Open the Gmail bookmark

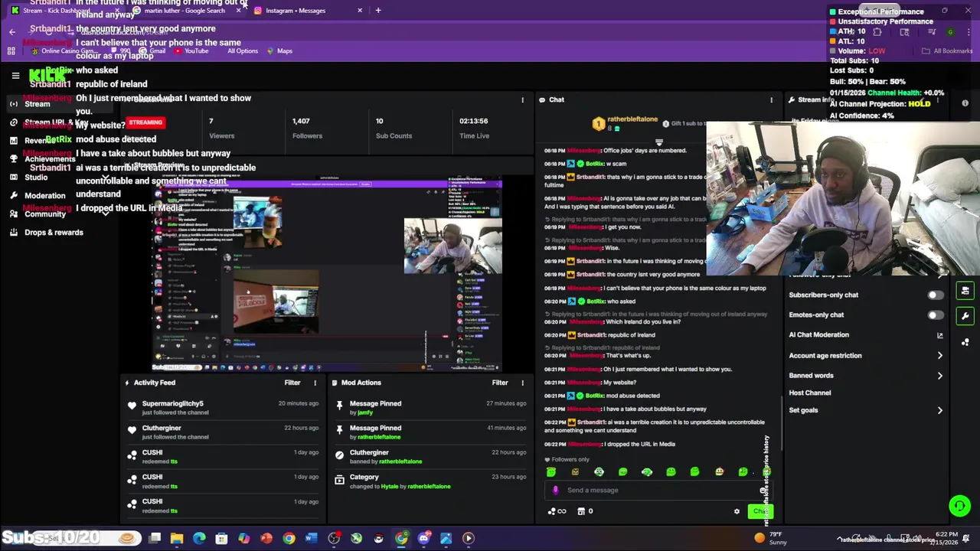pos(152,51)
